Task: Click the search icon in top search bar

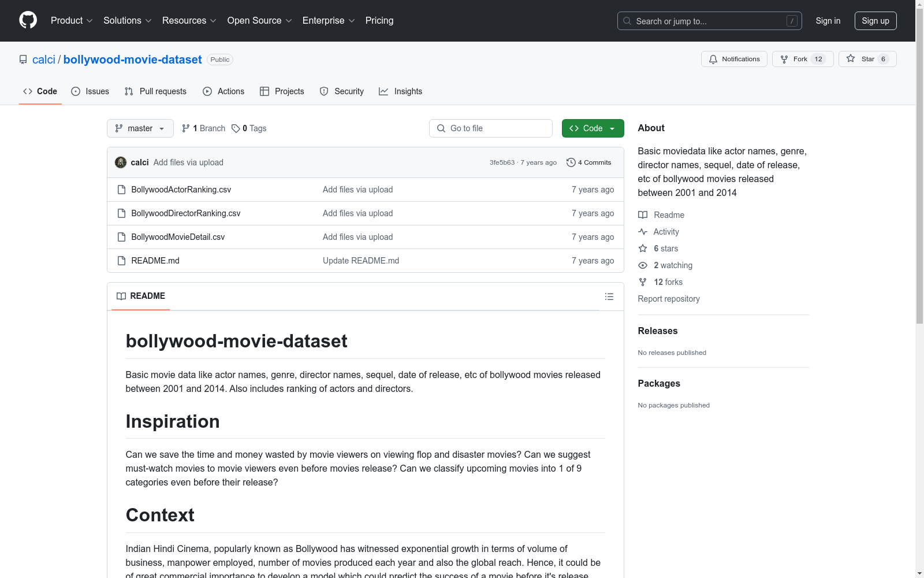Action: (627, 21)
